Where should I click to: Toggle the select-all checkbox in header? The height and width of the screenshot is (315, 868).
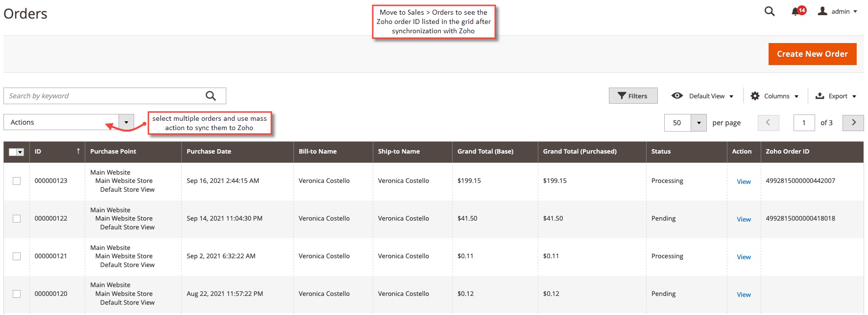pyautogui.click(x=13, y=152)
